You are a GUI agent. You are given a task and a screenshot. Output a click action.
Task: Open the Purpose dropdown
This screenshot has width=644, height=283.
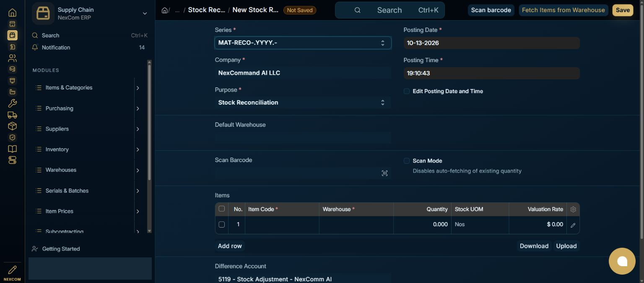tap(303, 102)
